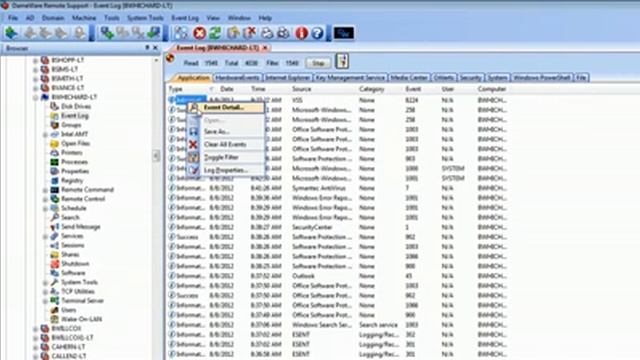Expand the Services node

click(45, 236)
